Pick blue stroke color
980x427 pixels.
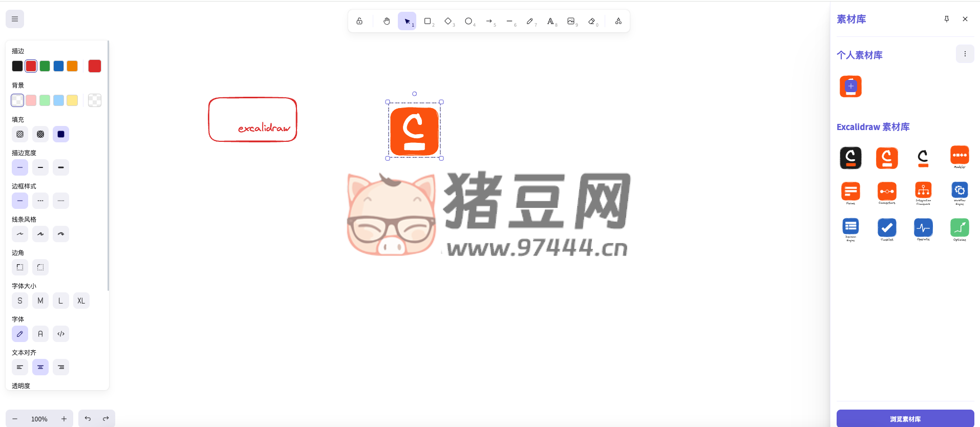59,66
